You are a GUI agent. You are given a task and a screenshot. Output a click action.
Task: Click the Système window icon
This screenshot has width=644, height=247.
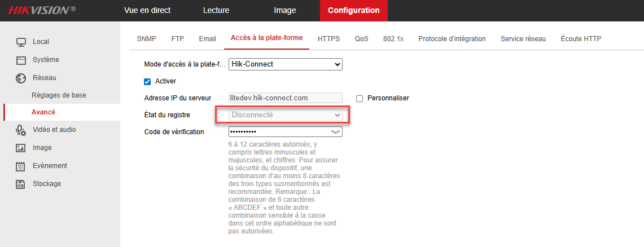pos(21,60)
